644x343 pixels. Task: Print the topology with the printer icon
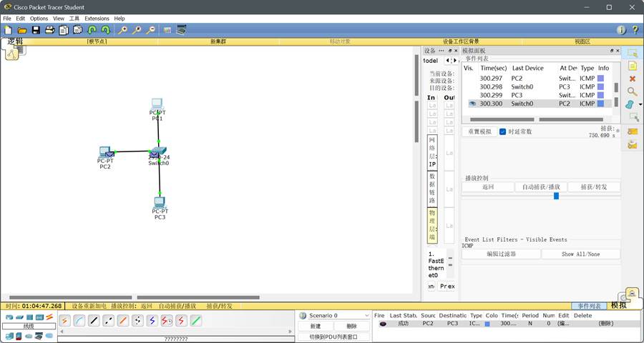coord(49,30)
